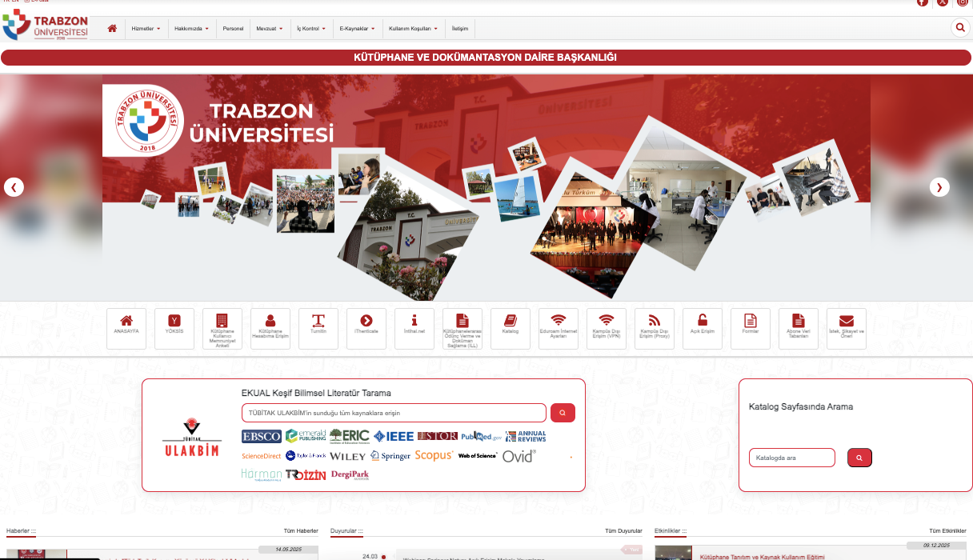The height and width of the screenshot is (560, 973).
Task: Open the Turnitin tile
Action: (x=318, y=329)
